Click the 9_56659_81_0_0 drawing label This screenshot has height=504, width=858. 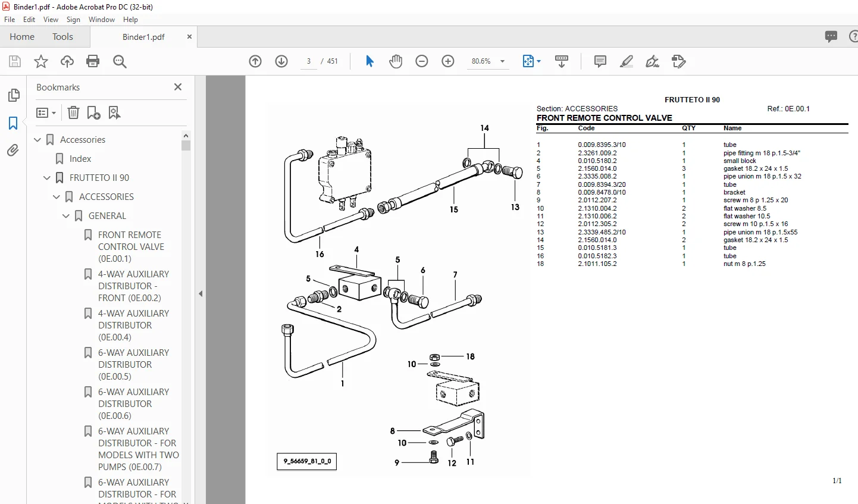(307, 461)
